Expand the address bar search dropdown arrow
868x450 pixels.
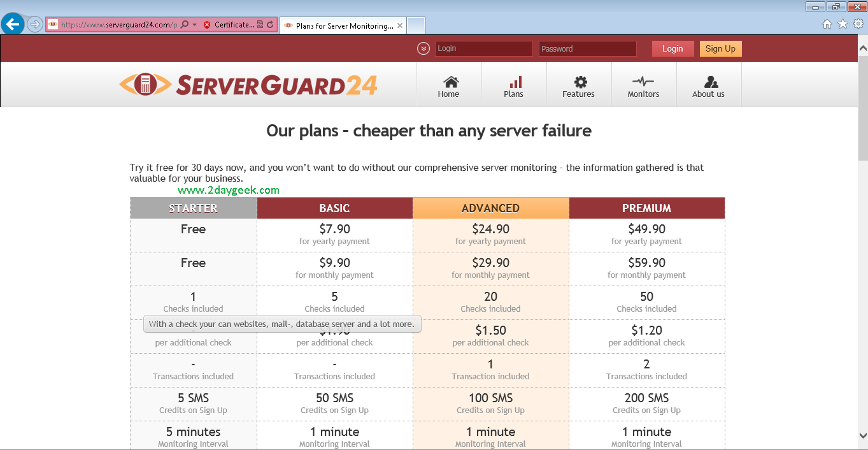(195, 25)
